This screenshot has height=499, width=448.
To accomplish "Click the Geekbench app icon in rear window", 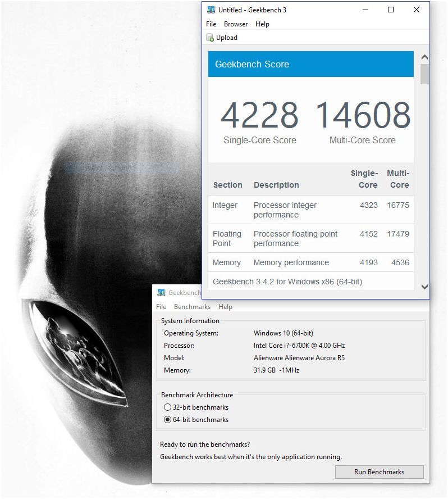I will [161, 292].
